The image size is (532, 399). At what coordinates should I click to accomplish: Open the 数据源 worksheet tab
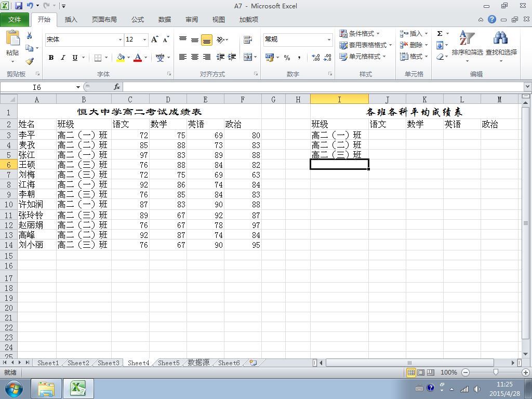pyautogui.click(x=199, y=363)
